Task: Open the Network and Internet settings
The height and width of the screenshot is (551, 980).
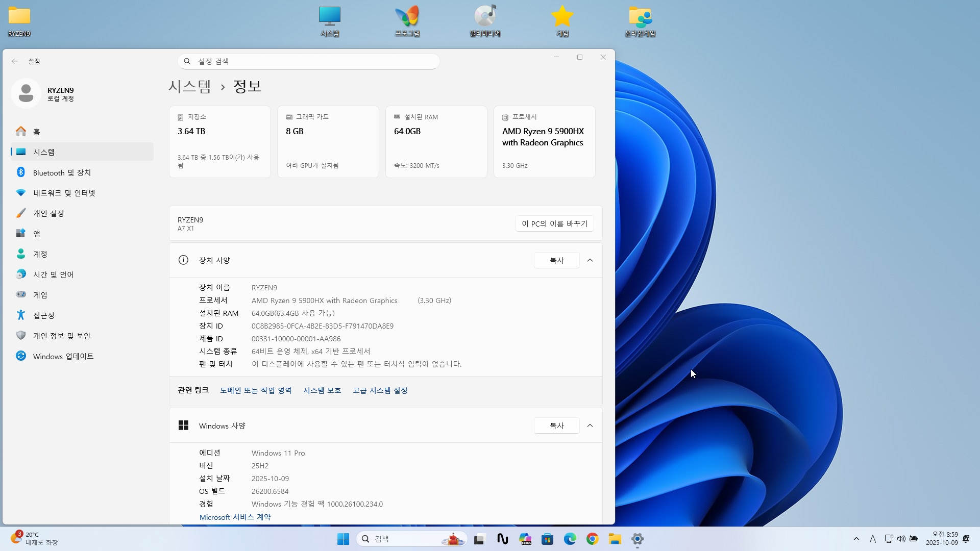Action: pos(64,193)
